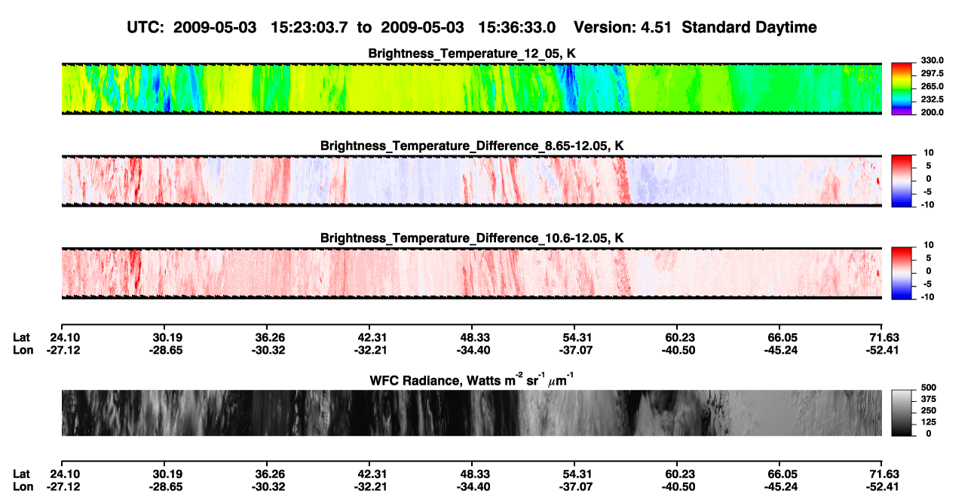Click the 'Lon' label on the axis above WFC Radiance
980x503 pixels.
tap(23, 350)
